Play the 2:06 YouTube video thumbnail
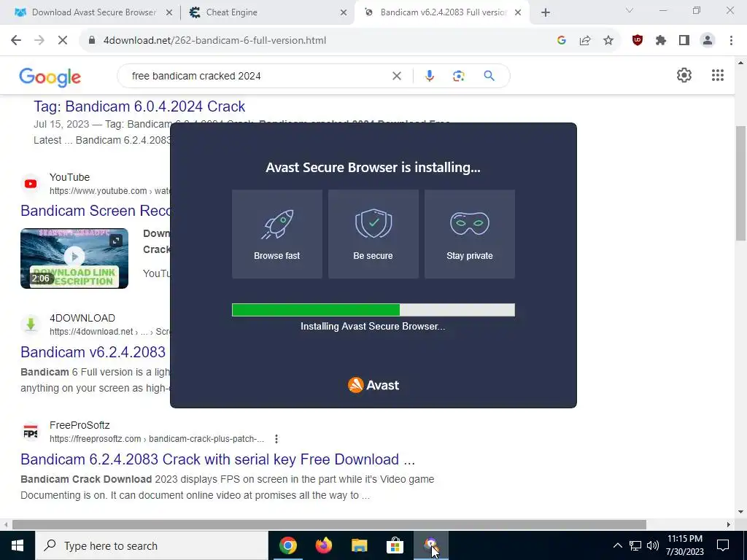The width and height of the screenshot is (747, 560). click(x=74, y=258)
